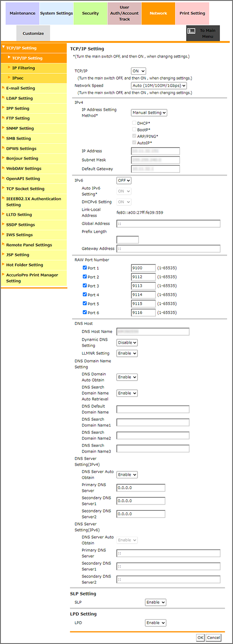Expand the TCP/IP Setting sidebar arrow
Viewport: 233px width, 644px height.
[x=4, y=48]
